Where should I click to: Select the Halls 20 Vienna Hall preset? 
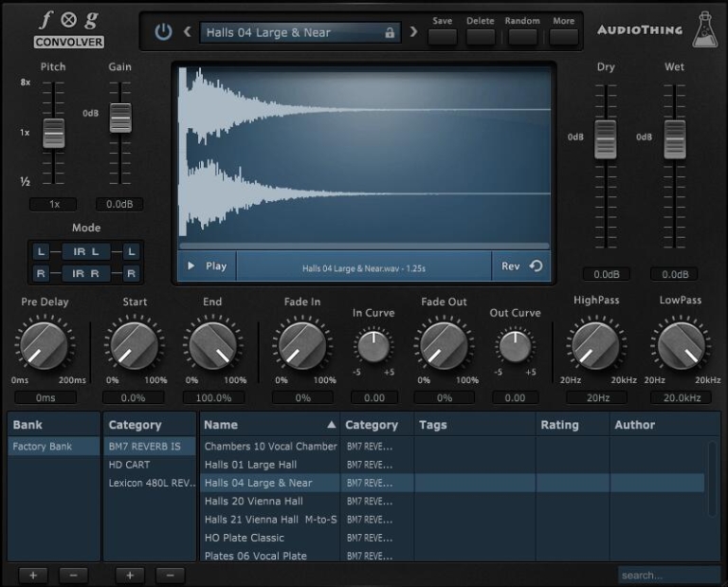254,501
